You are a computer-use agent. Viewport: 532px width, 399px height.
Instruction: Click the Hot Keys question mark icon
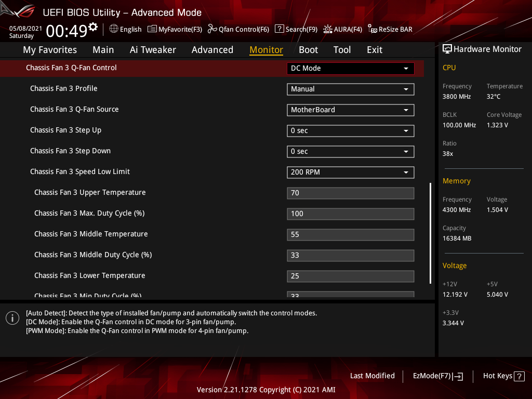tap(519, 376)
